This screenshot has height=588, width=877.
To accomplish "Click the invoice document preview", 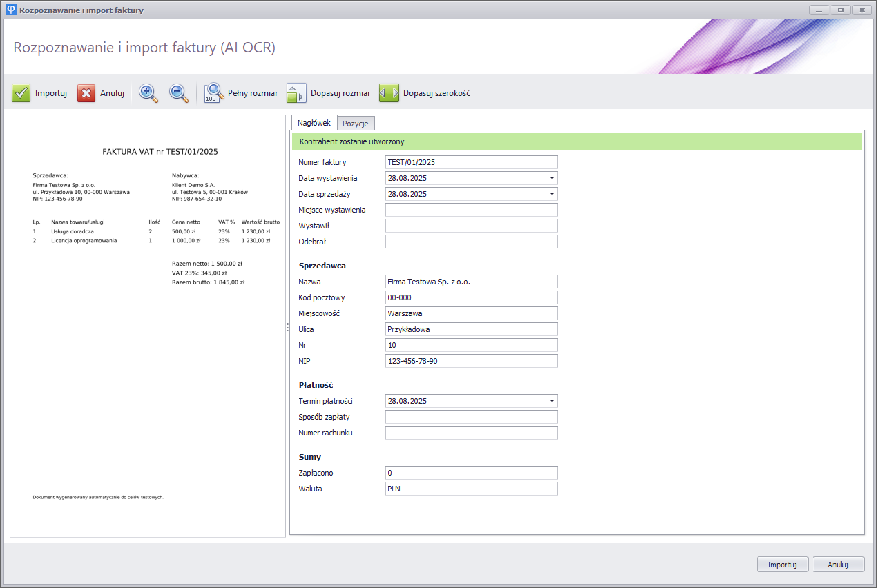I will [148, 326].
